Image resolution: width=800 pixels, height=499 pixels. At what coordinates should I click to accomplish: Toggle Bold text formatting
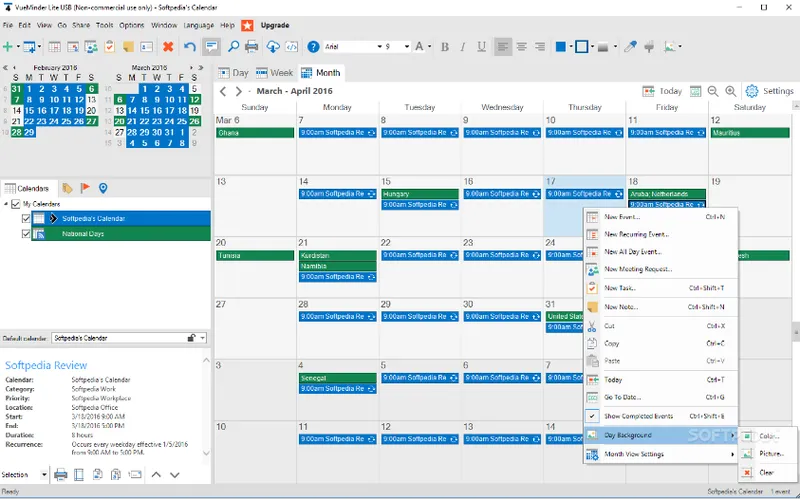coord(444,47)
